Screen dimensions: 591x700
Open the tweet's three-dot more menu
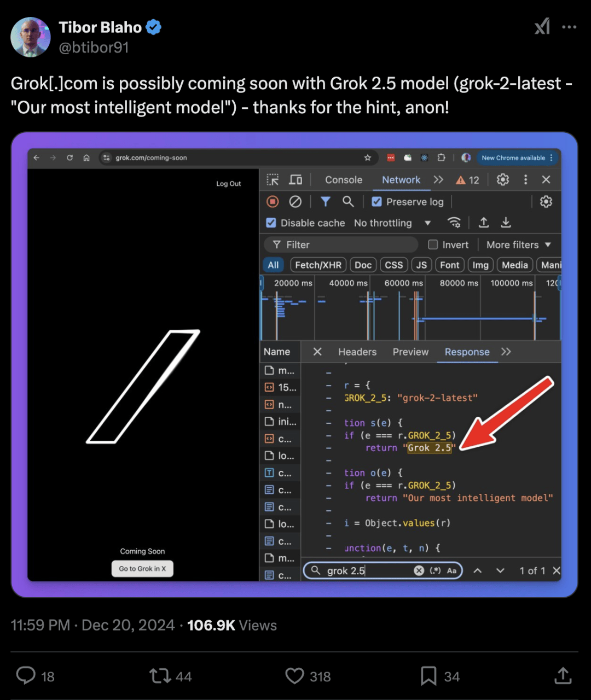[569, 27]
